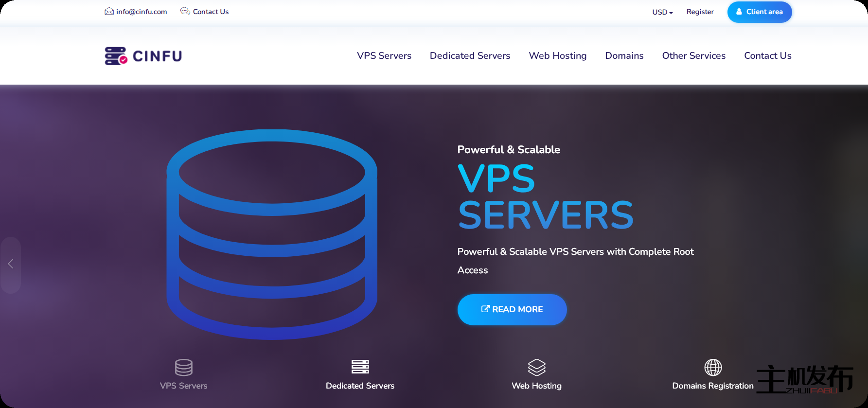Click Contact Us in main navigation
868x408 pixels.
click(767, 56)
